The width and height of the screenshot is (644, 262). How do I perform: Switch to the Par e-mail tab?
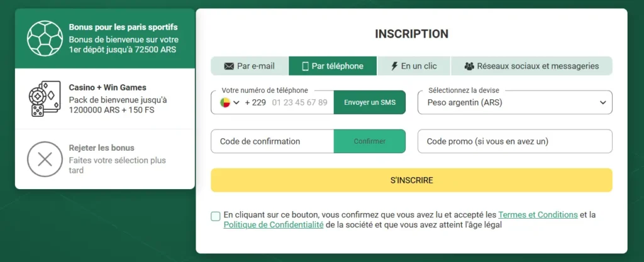tap(249, 66)
